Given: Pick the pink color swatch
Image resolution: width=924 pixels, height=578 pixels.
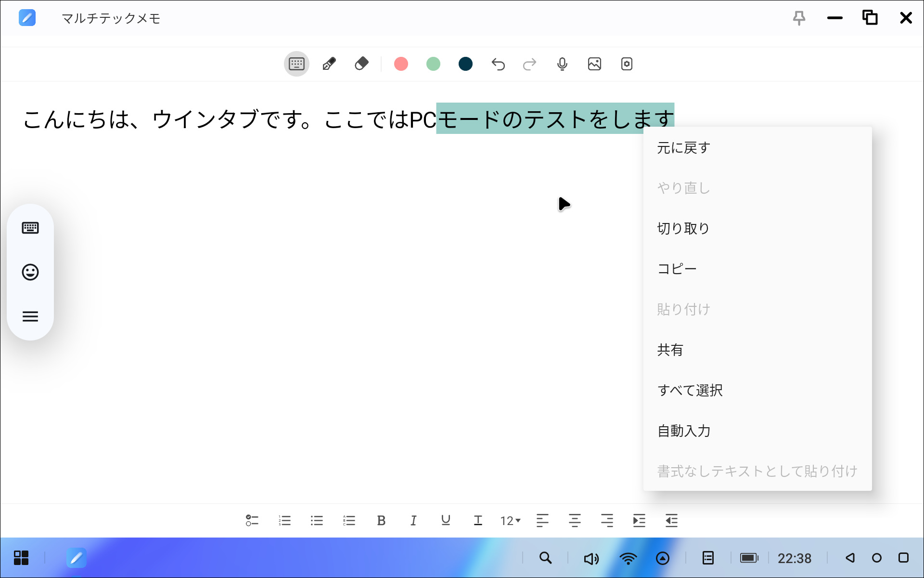Looking at the screenshot, I should click(401, 64).
